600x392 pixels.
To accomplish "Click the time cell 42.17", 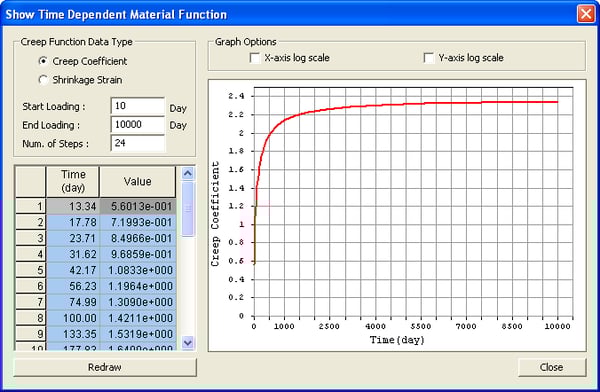I will [x=73, y=270].
